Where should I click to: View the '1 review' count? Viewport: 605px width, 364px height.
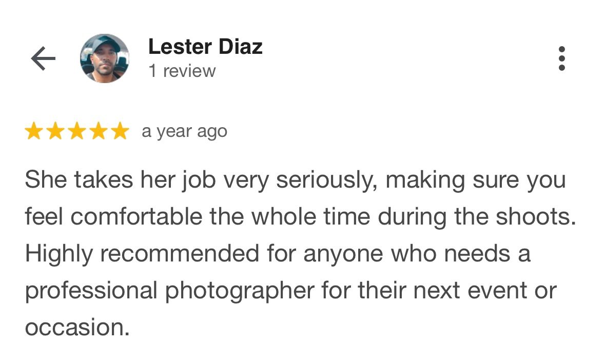coord(182,71)
